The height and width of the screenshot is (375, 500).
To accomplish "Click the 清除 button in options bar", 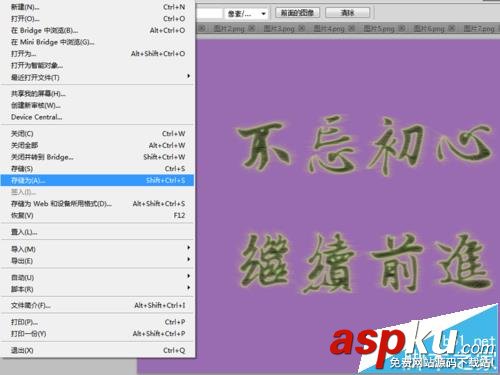I will coord(347,13).
